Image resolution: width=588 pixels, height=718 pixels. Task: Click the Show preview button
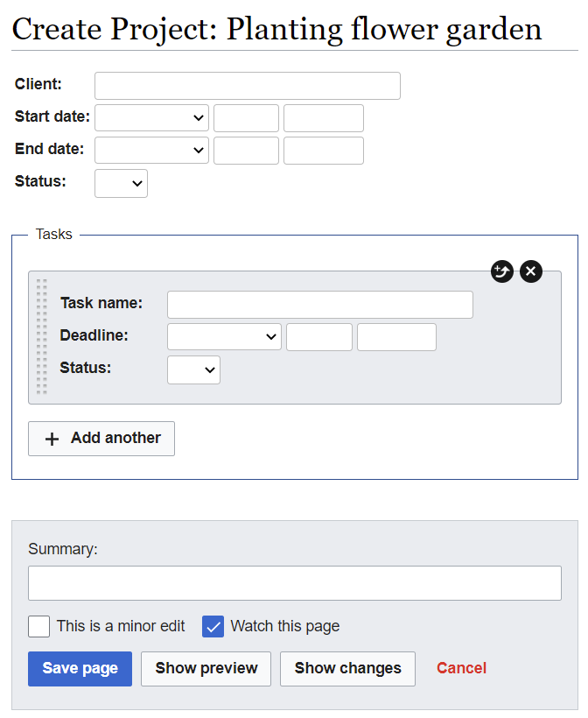(206, 669)
